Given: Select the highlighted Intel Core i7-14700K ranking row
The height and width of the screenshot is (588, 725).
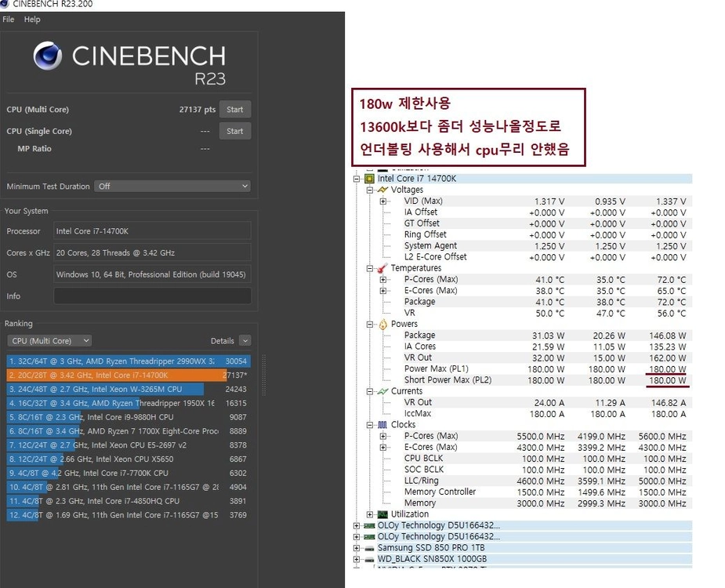Looking at the screenshot, I should (x=129, y=376).
